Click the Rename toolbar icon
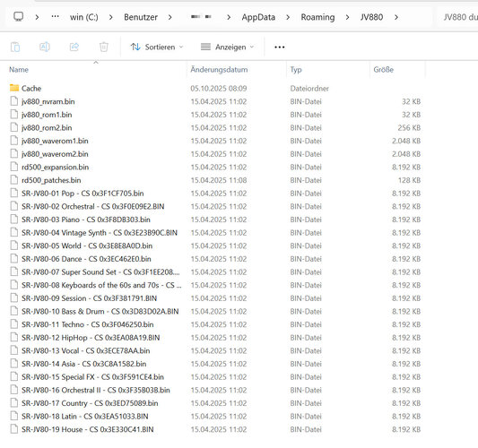Image resolution: width=478 pixels, height=448 pixels. point(45,47)
